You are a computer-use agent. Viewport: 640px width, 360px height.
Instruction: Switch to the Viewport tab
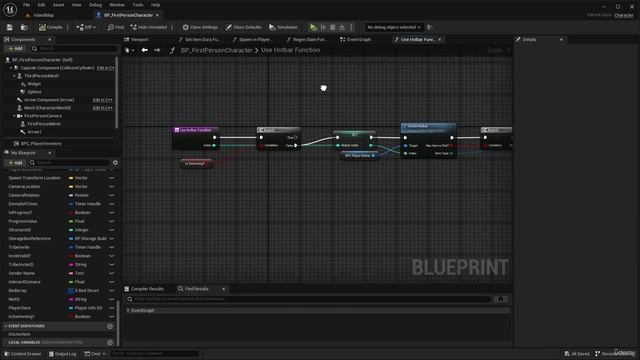point(137,40)
